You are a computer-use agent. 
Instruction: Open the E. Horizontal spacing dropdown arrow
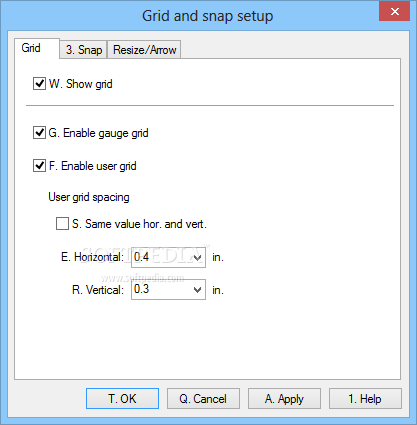coord(197,257)
